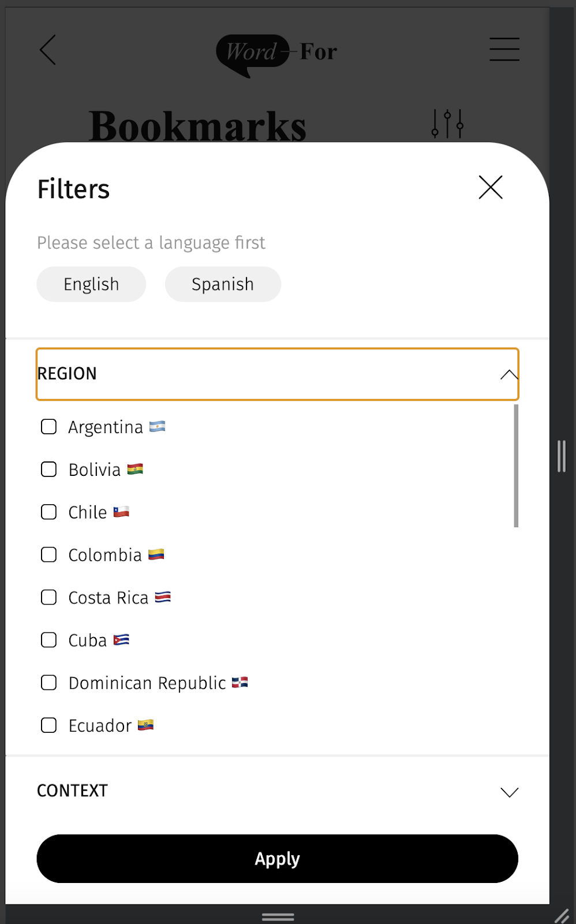The width and height of the screenshot is (576, 924).
Task: Click the vertical side handle bars
Action: (562, 456)
